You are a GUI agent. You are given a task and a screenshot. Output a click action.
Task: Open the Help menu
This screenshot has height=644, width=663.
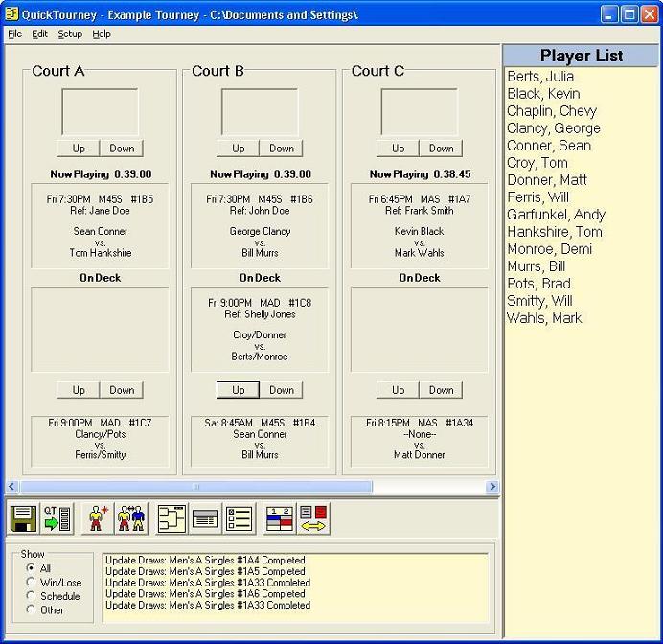coord(102,34)
